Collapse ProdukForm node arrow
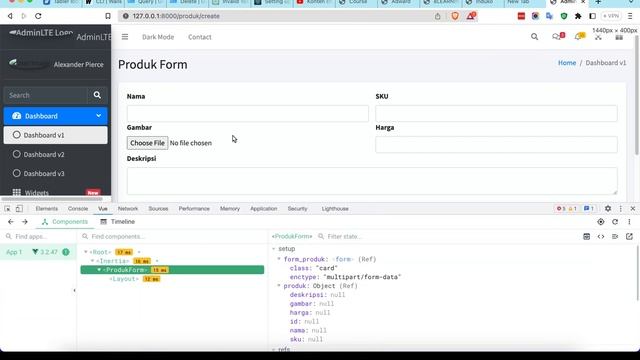This screenshot has width=640, height=360. tap(99, 270)
